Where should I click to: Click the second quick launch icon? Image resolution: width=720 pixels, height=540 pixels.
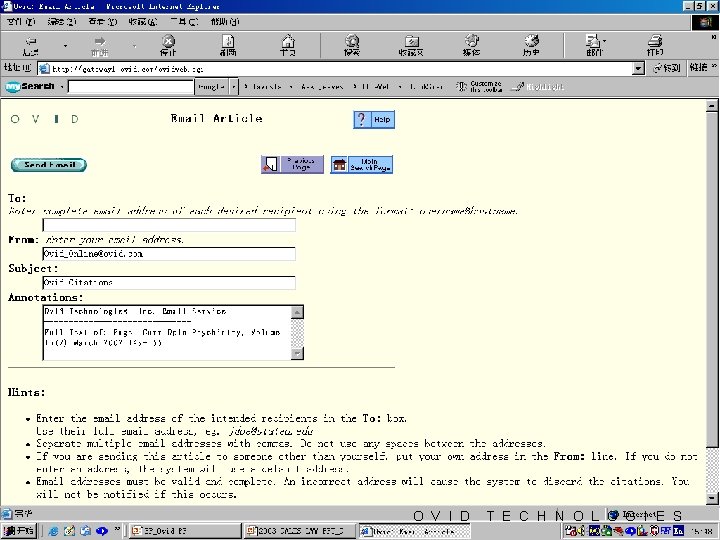[69, 531]
